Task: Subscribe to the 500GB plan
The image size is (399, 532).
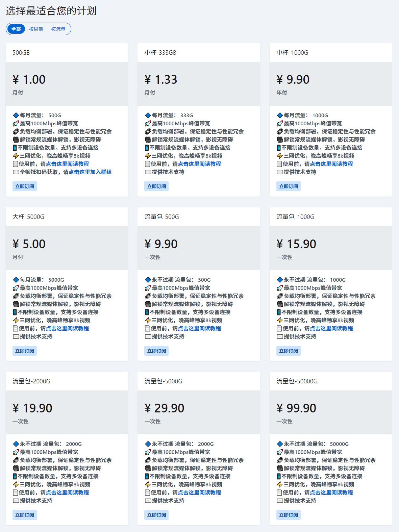Action: [25, 186]
